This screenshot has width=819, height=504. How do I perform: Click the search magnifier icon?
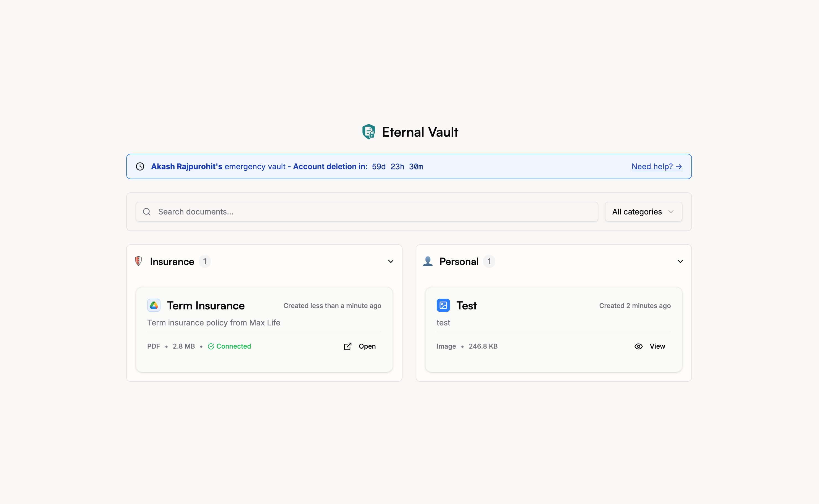(147, 212)
